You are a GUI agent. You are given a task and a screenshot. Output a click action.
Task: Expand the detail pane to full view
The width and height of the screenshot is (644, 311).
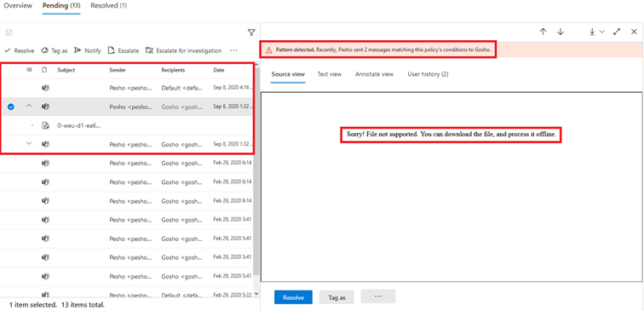[x=617, y=32]
